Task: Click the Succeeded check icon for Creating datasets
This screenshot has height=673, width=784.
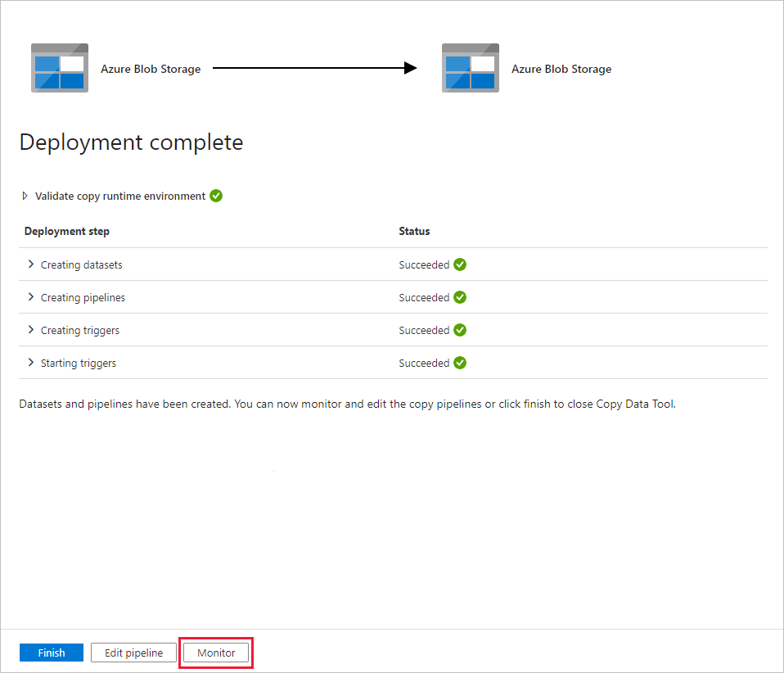Action: click(459, 264)
